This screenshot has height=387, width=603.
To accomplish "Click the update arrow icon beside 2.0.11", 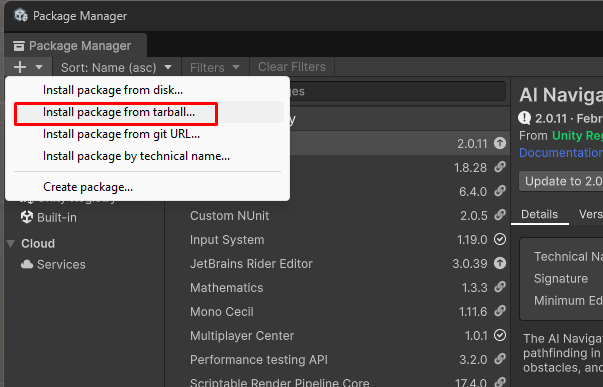I will coord(500,143).
